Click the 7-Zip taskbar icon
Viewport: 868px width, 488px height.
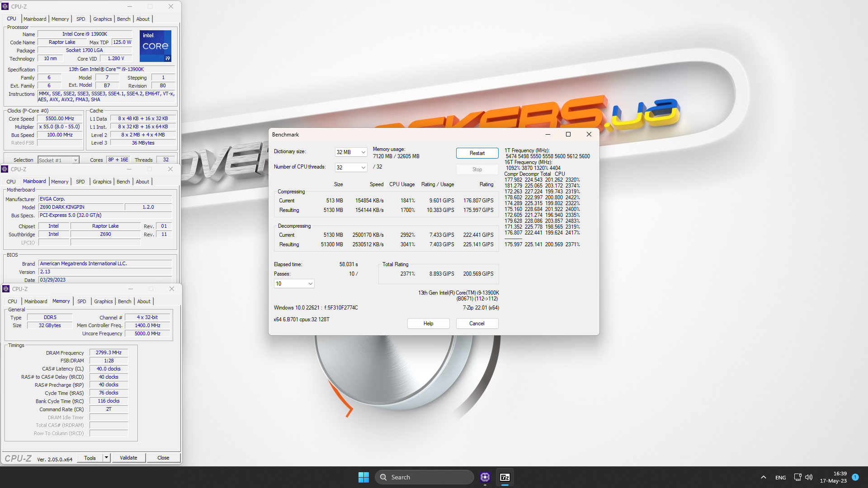[x=505, y=477]
